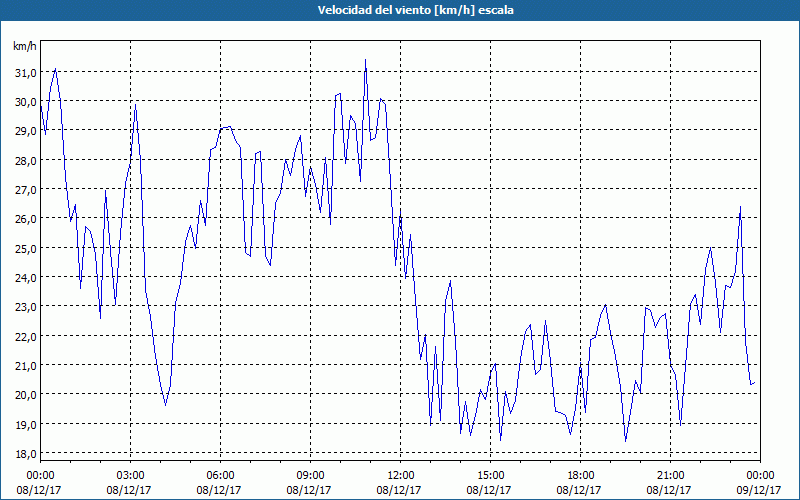Select the 21:00 time axis label
Viewport: 800px width, 500px height.
(x=670, y=476)
